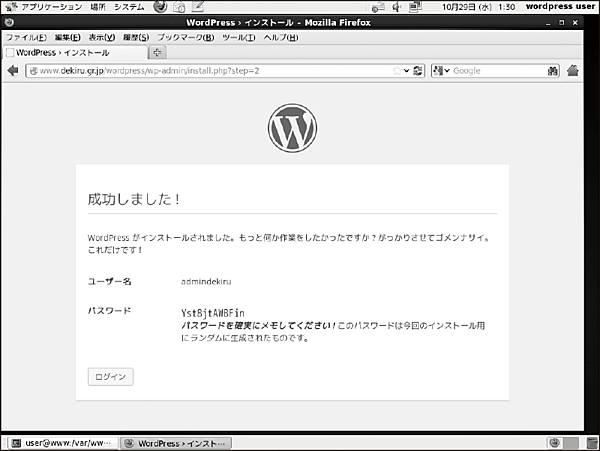Click the back navigation arrow
The width and height of the screenshot is (600, 451).
coord(13,71)
